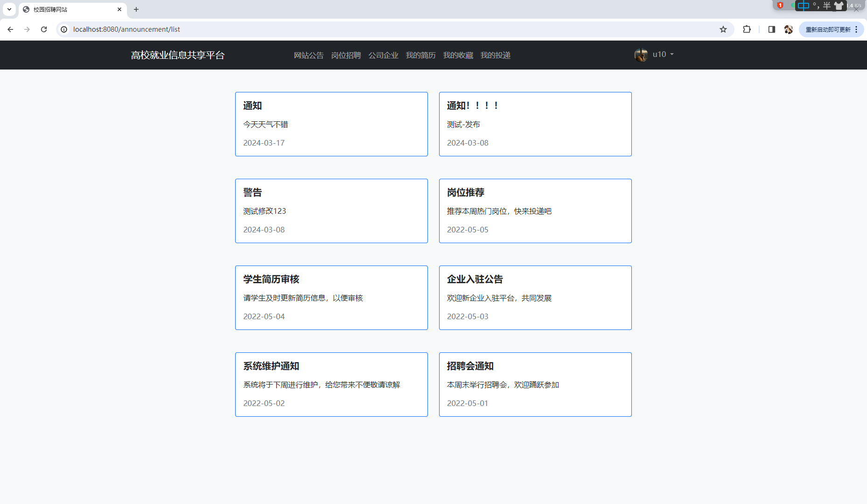This screenshot has width=867, height=504.
Task: Click the text 请学生及时更新简历信息，以便审核
Action: [303, 298]
